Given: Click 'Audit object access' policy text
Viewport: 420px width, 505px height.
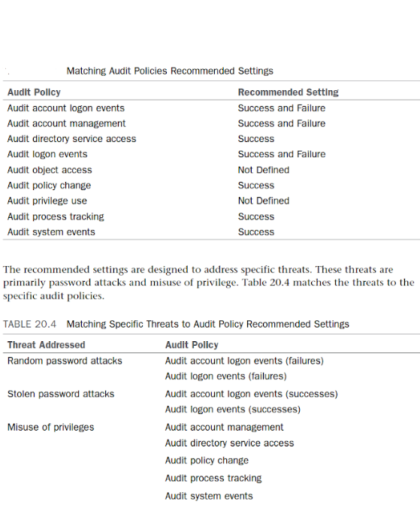Looking at the screenshot, I should [x=50, y=170].
